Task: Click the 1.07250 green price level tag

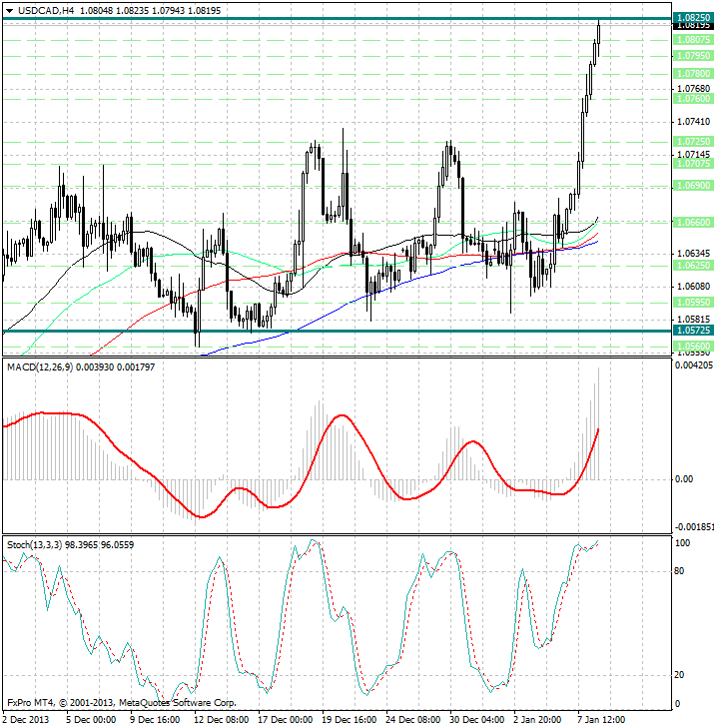Action: (692, 142)
